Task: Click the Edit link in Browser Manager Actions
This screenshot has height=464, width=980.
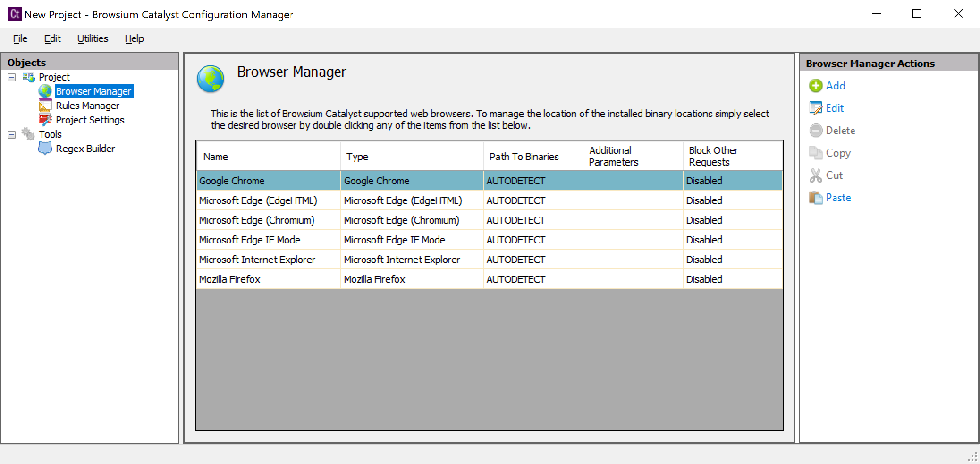Action: point(834,107)
